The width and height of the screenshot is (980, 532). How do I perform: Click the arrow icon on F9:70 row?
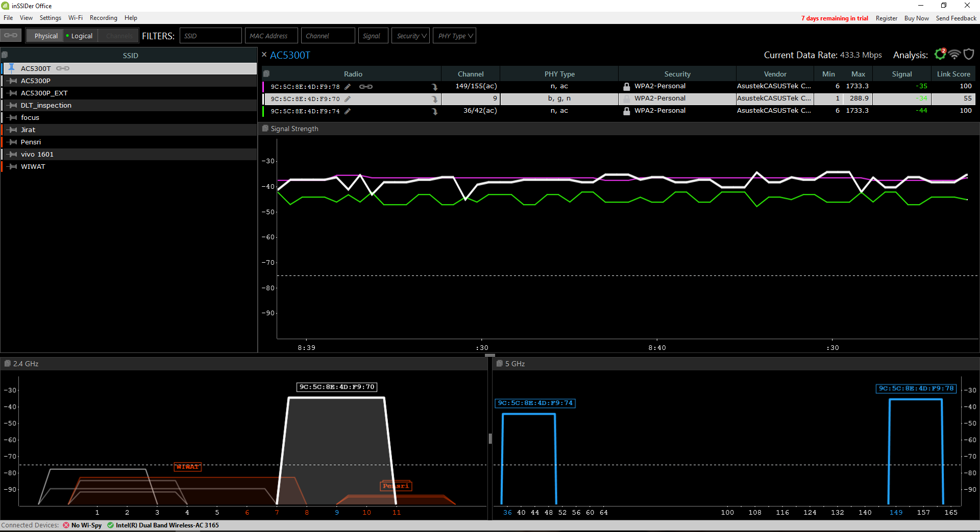coord(434,99)
